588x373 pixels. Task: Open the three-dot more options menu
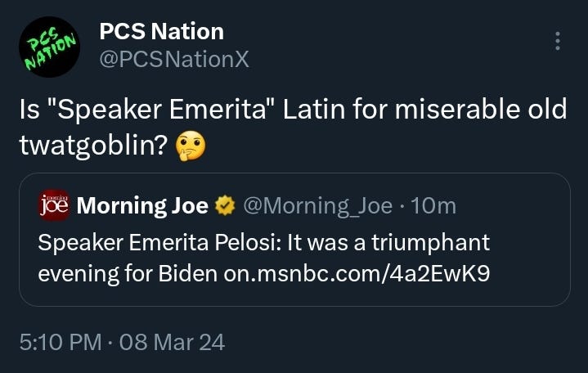(x=558, y=41)
